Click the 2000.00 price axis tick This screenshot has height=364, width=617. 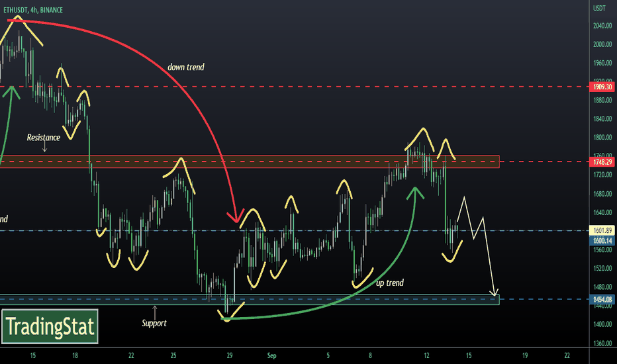click(x=602, y=44)
